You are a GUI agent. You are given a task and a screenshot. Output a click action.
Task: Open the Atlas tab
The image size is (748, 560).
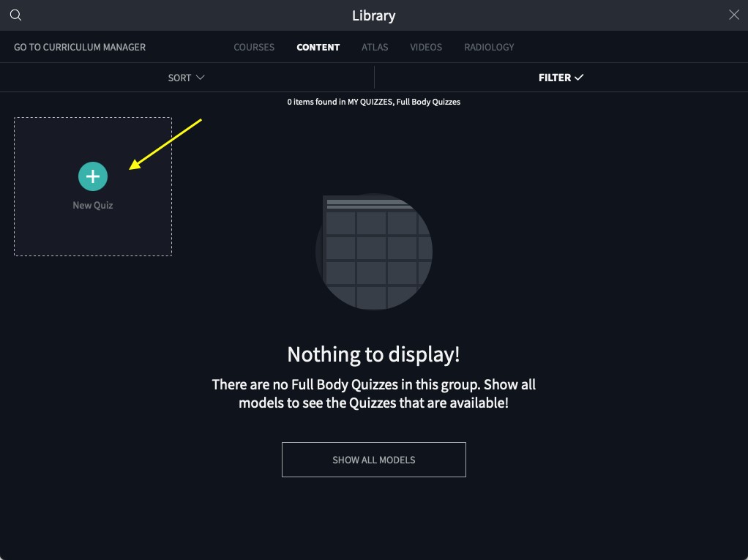click(x=375, y=47)
